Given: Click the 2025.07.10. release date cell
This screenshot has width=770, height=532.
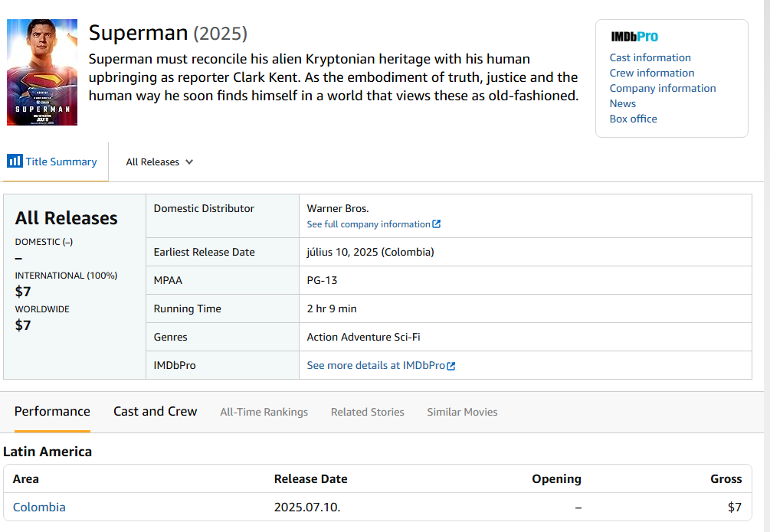Looking at the screenshot, I should tap(307, 507).
